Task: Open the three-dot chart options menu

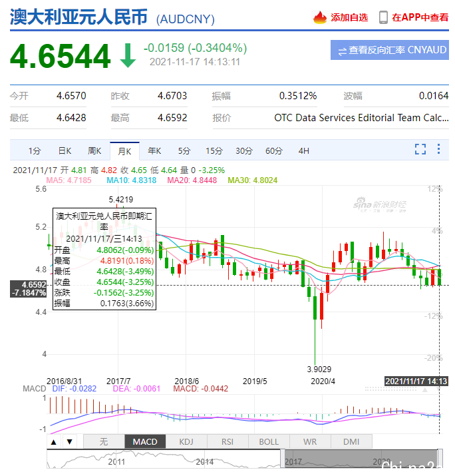Action: point(438,148)
